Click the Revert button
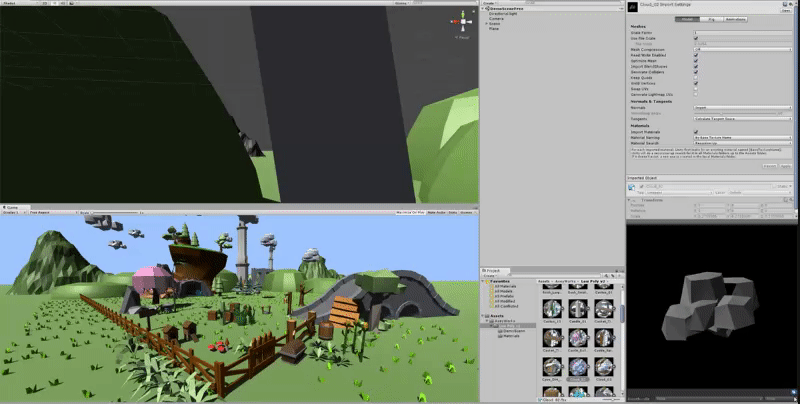Image resolution: width=800 pixels, height=404 pixels. (770, 166)
